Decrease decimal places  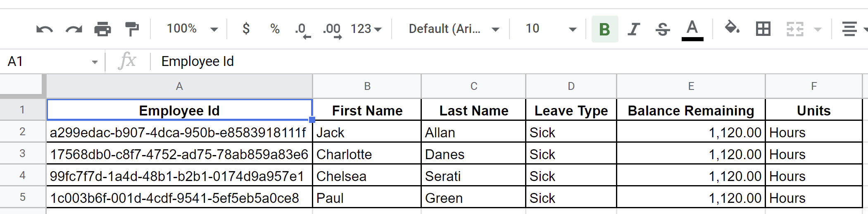coord(302,30)
